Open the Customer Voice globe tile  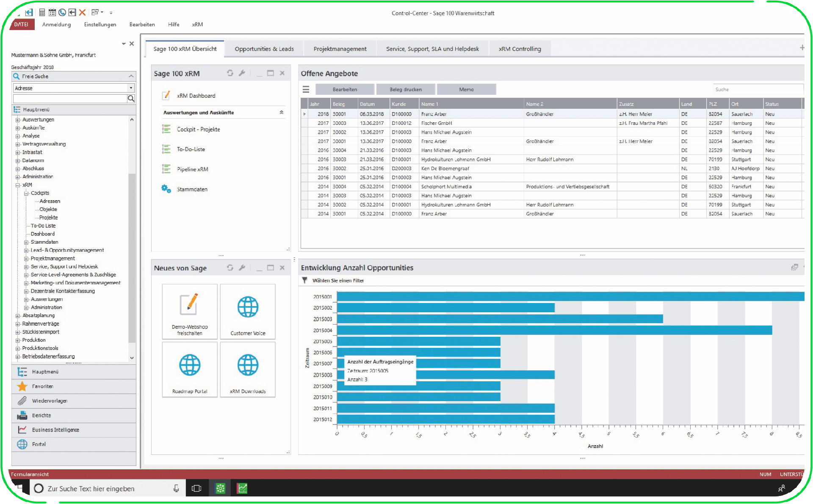248,311
